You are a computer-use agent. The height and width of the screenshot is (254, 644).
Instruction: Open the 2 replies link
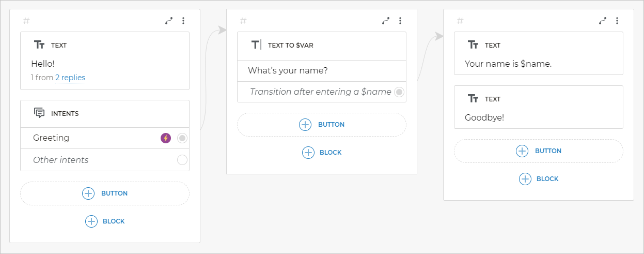coord(70,78)
